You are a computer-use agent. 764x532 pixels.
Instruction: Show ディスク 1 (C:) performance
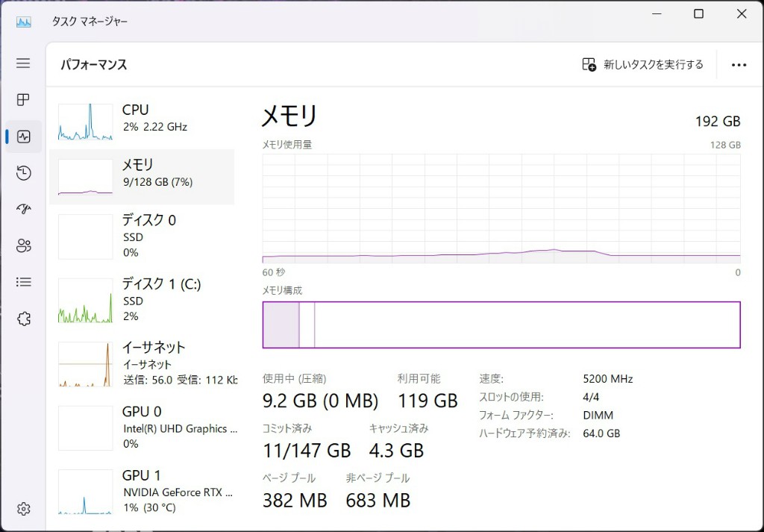coord(142,299)
